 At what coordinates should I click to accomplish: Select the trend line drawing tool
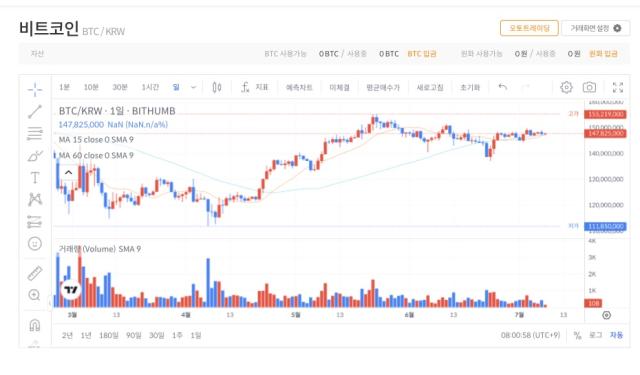click(35, 111)
